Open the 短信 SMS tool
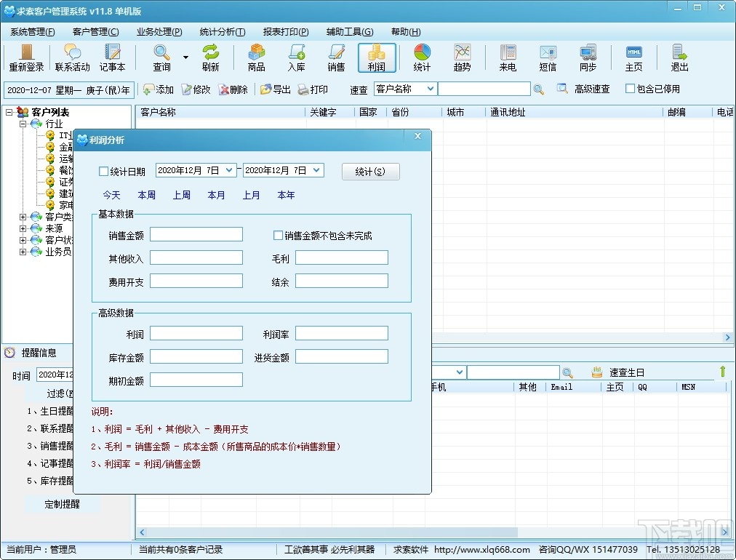736x560 pixels. [x=548, y=58]
